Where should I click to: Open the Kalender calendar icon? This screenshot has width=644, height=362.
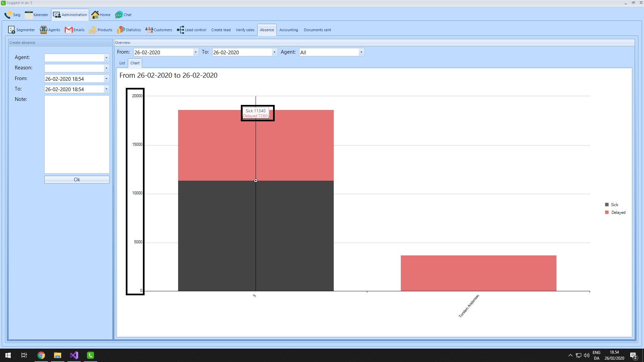(x=29, y=15)
